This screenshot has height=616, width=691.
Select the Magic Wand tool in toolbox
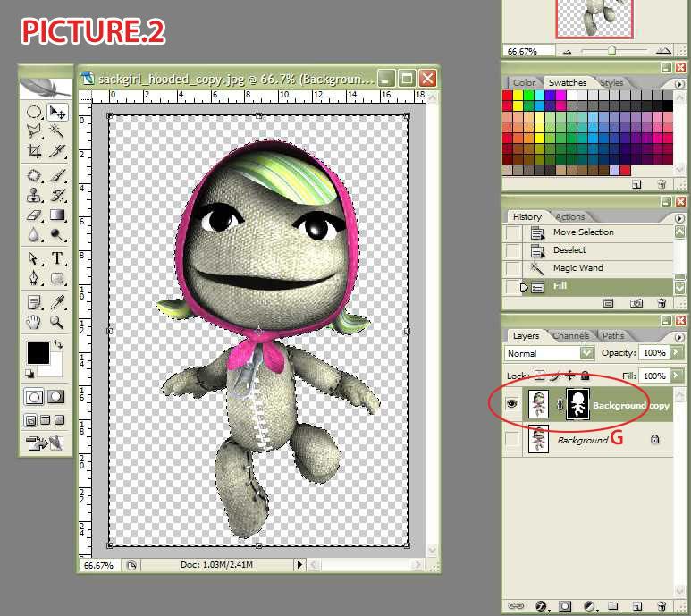click(x=57, y=131)
